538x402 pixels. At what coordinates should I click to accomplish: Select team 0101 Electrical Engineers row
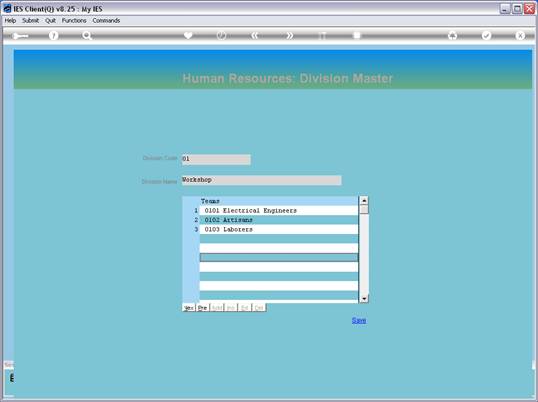(x=279, y=210)
